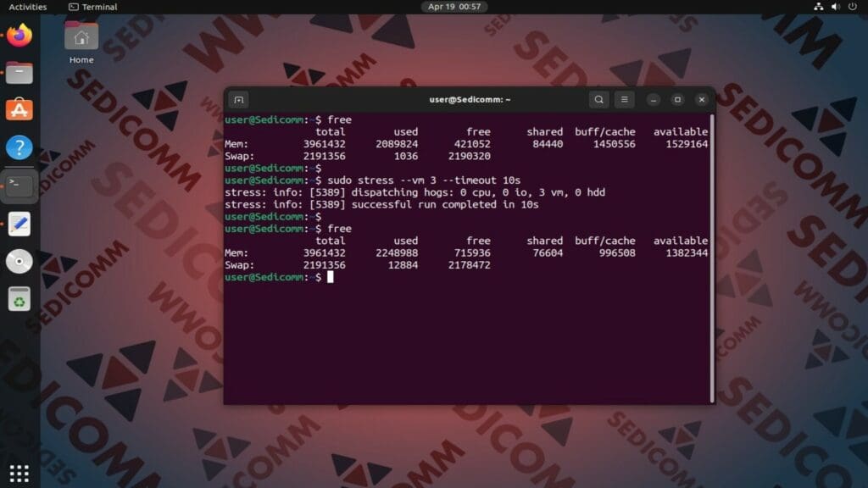Click the Activities button
Screen dimensions: 868x488
28,7
